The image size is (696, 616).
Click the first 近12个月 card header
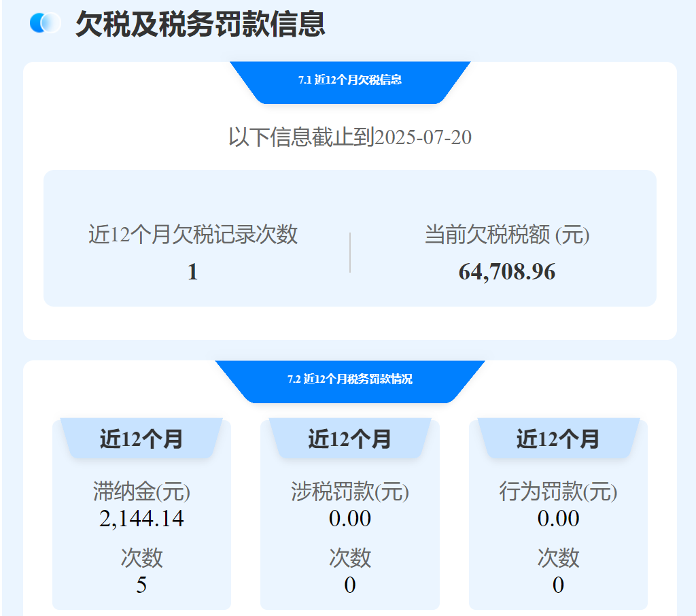[141, 439]
